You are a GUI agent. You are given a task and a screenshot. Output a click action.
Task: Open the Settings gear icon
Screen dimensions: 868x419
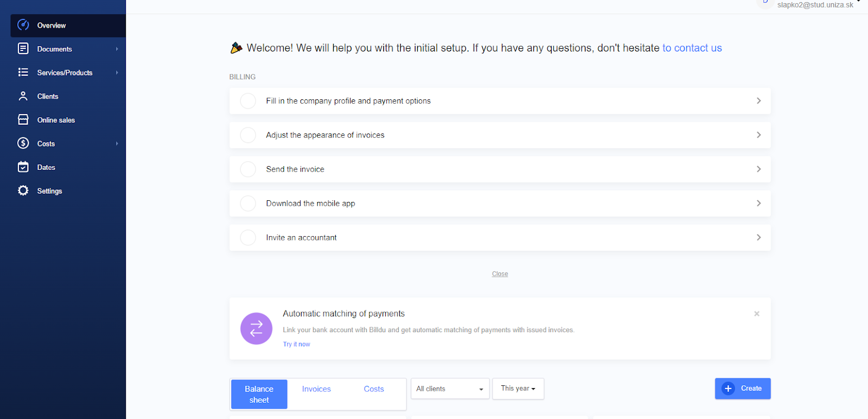[23, 191]
